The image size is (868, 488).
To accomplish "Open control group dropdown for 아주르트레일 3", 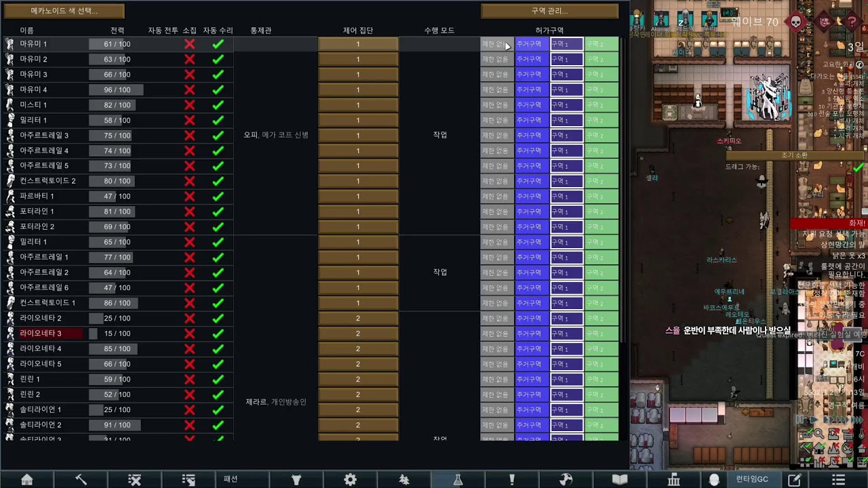I will click(x=358, y=136).
